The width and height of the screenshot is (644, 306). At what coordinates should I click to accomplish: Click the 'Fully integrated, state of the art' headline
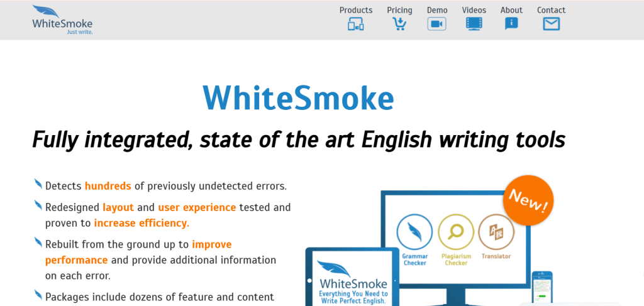click(299, 139)
